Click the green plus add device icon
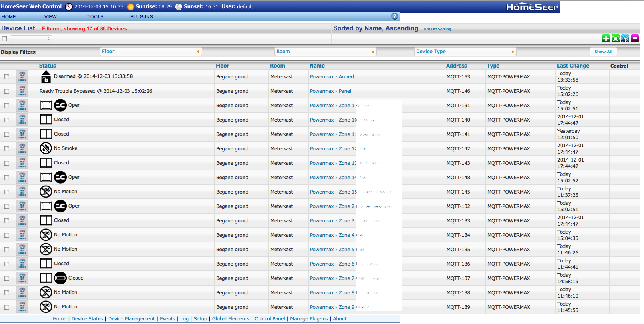Image resolution: width=644 pixels, height=324 pixels. 606,38
